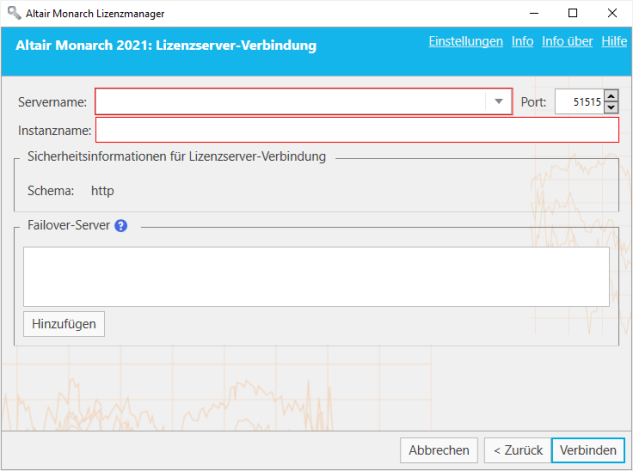Decrease the Port value with down arrow
Viewport: 633px width, 471px height.
click(611, 107)
